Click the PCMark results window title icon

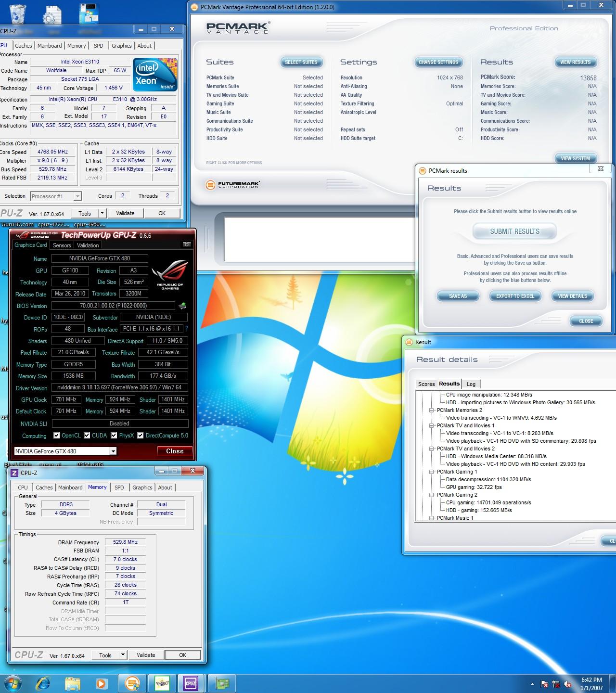(423, 170)
